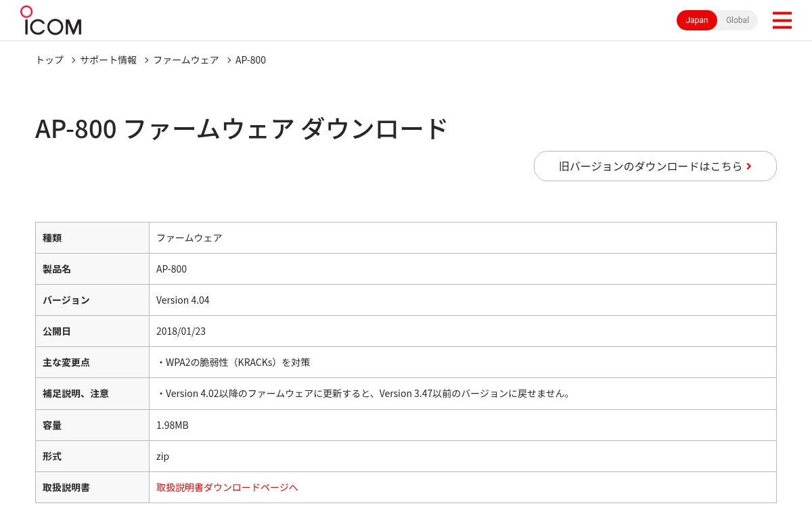The image size is (812, 512).
Task: Select the Japan region toggle
Action: 697,20
